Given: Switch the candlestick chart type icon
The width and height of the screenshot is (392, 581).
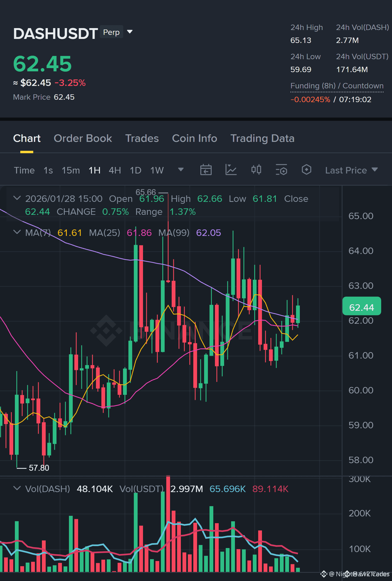Looking at the screenshot, I should point(256,170).
